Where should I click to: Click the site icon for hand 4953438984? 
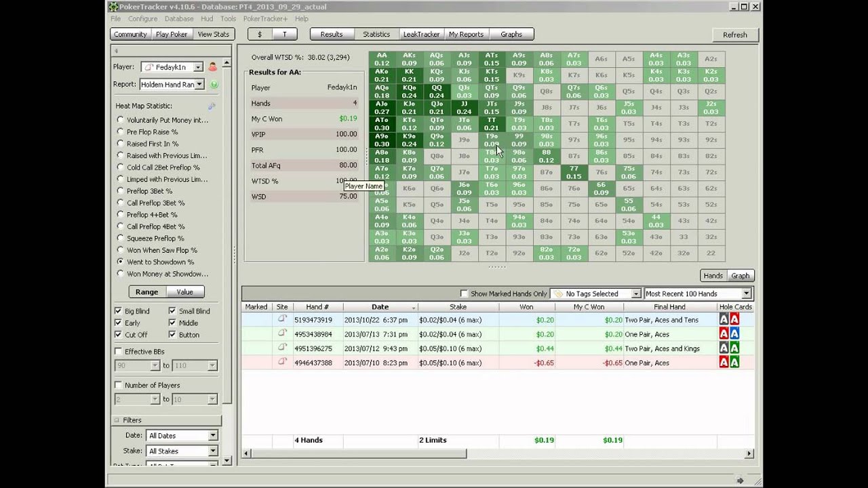pos(282,333)
